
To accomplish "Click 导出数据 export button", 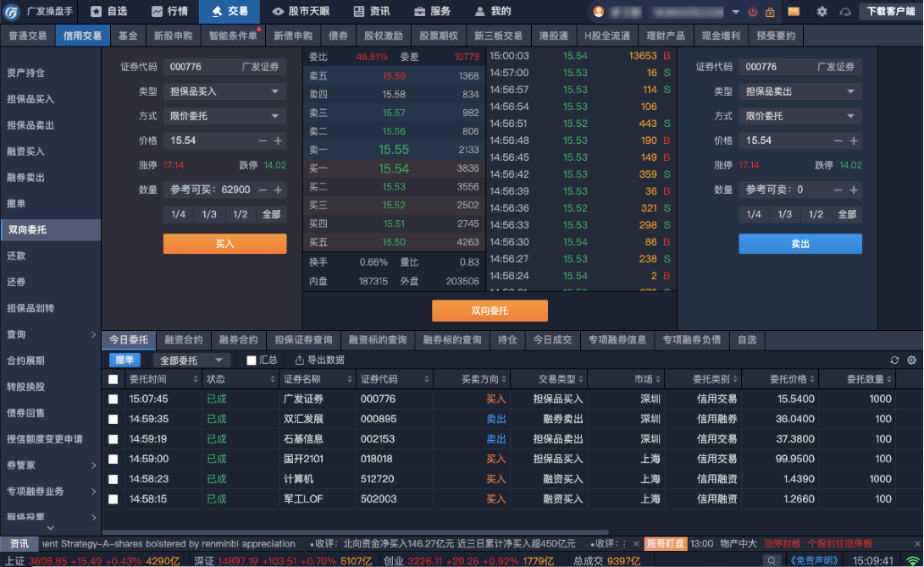I will pyautogui.click(x=319, y=361).
